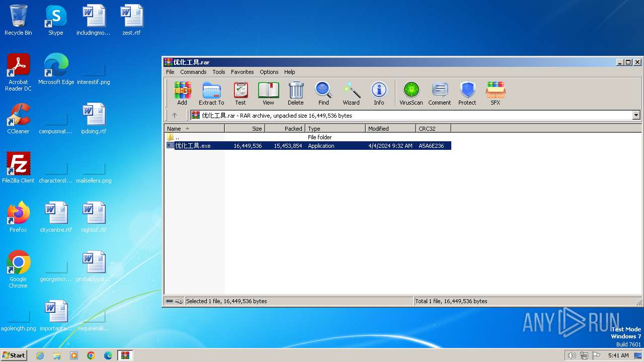The image size is (644, 362).
Task: Click the packed size 15,453,854 cell
Action: (288, 146)
